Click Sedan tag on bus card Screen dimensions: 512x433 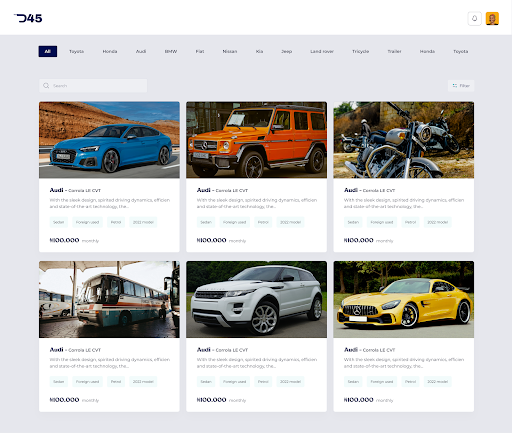tap(59, 381)
